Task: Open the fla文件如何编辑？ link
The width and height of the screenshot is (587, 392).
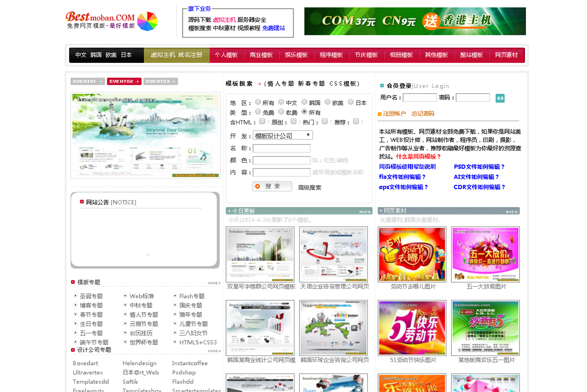Action: [x=403, y=177]
